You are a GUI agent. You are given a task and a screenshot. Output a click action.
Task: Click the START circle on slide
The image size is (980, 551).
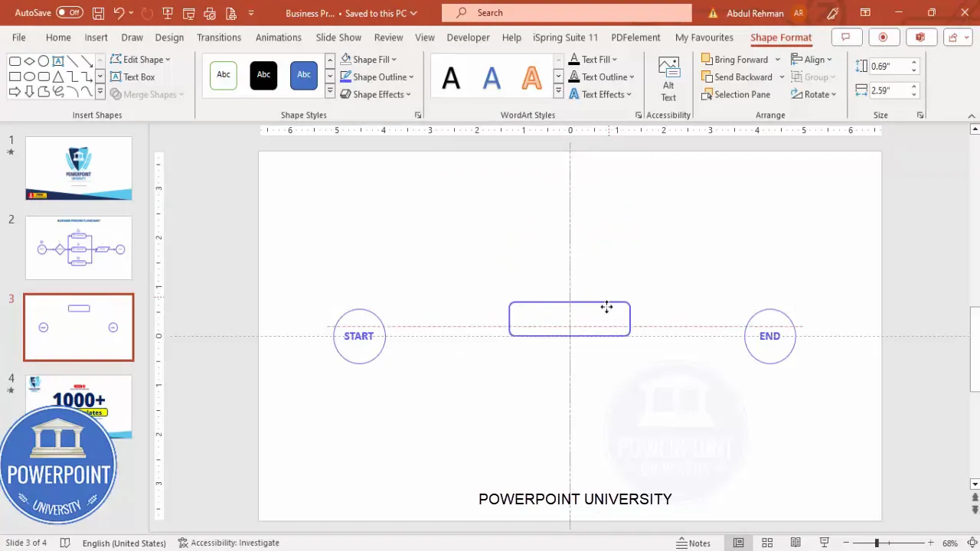click(359, 336)
